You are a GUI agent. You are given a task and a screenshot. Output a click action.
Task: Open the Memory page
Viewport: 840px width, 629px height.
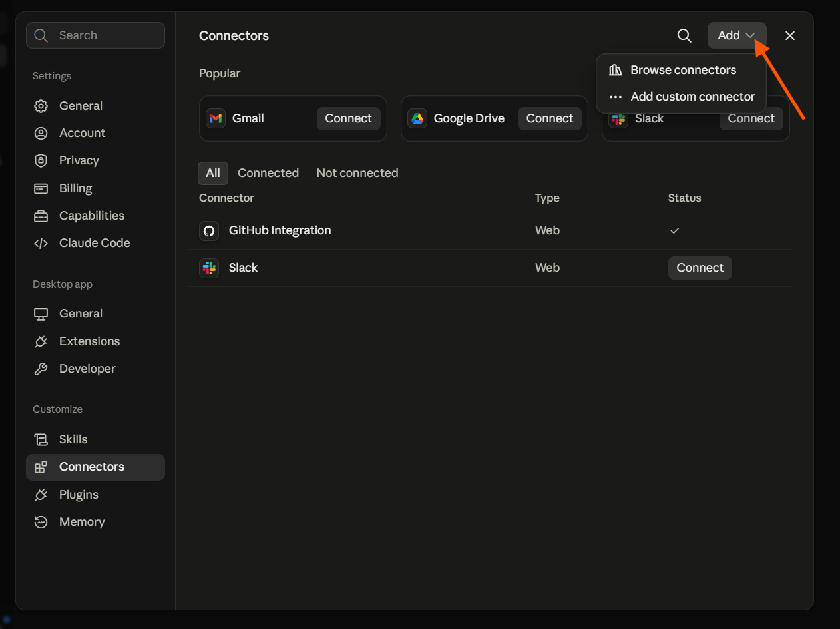point(95,522)
